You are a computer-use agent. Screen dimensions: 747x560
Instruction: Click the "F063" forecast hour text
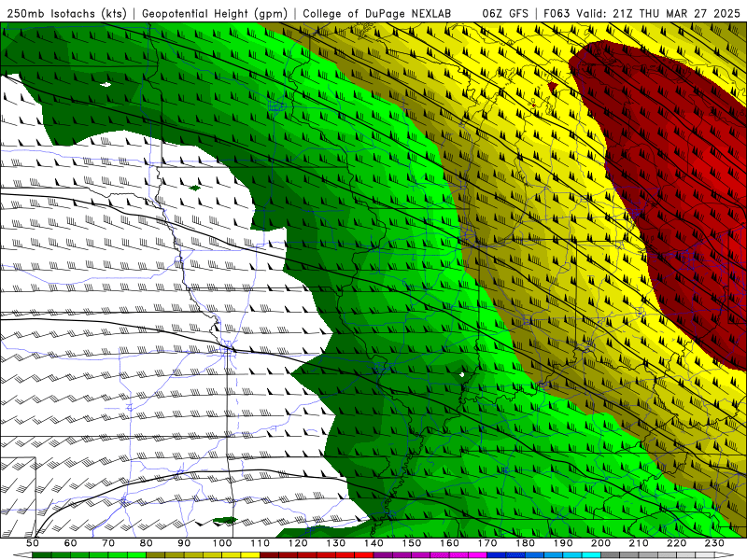557,13
